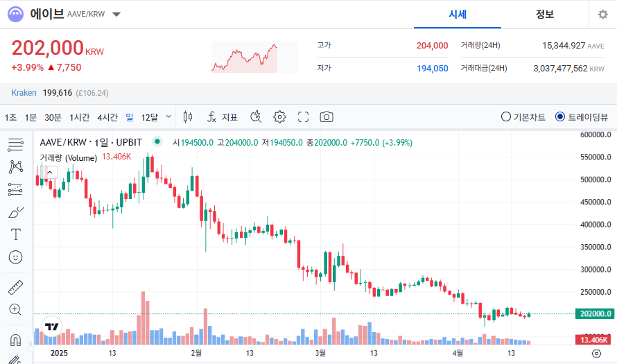The width and height of the screenshot is (617, 364).
Task: Switch to the 시세 tab
Action: pyautogui.click(x=458, y=15)
